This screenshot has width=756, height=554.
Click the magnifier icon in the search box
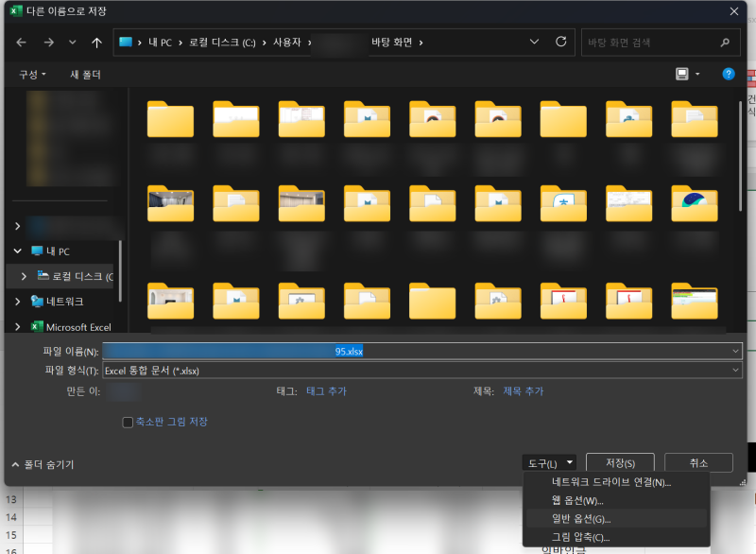pyautogui.click(x=725, y=43)
